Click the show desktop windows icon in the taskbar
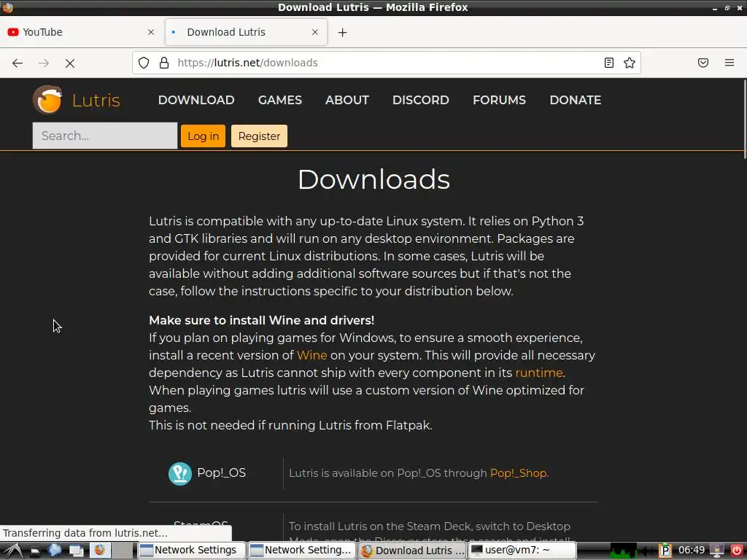 [x=76, y=551]
